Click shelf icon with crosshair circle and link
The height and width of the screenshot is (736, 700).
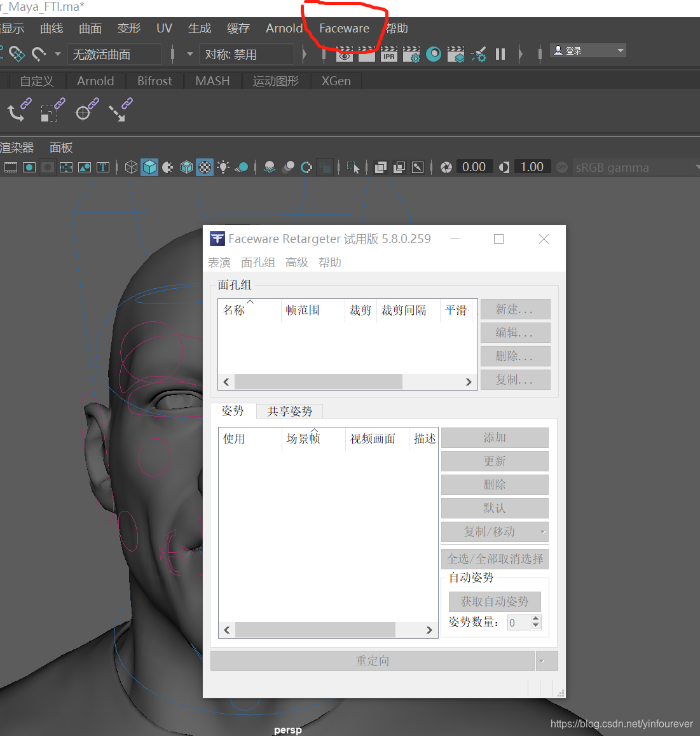coord(87,109)
